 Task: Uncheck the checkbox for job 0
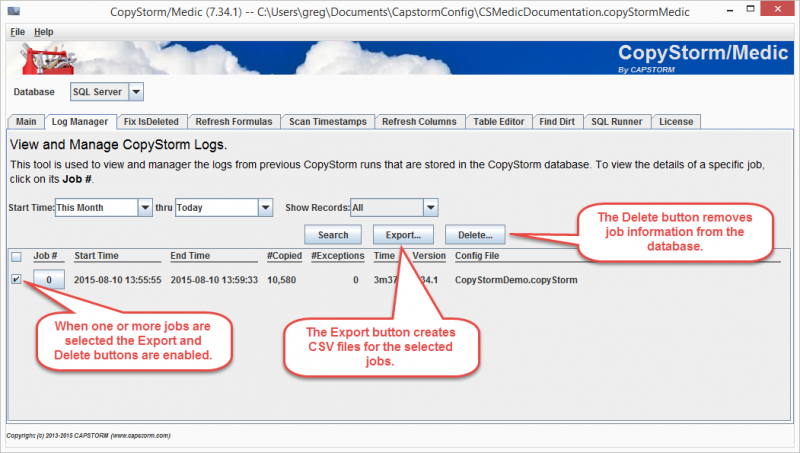tap(16, 279)
